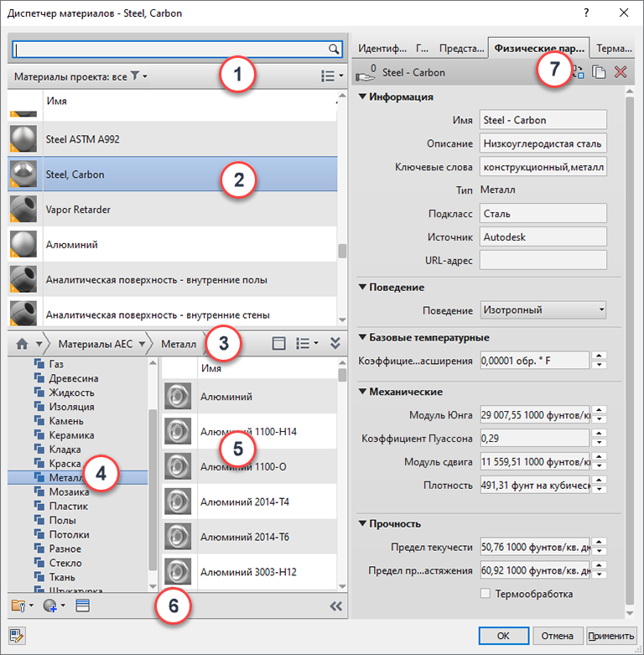The width and height of the screenshot is (644, 655).
Task: Open the Поведение Изотропный dropdown
Action: tap(543, 310)
